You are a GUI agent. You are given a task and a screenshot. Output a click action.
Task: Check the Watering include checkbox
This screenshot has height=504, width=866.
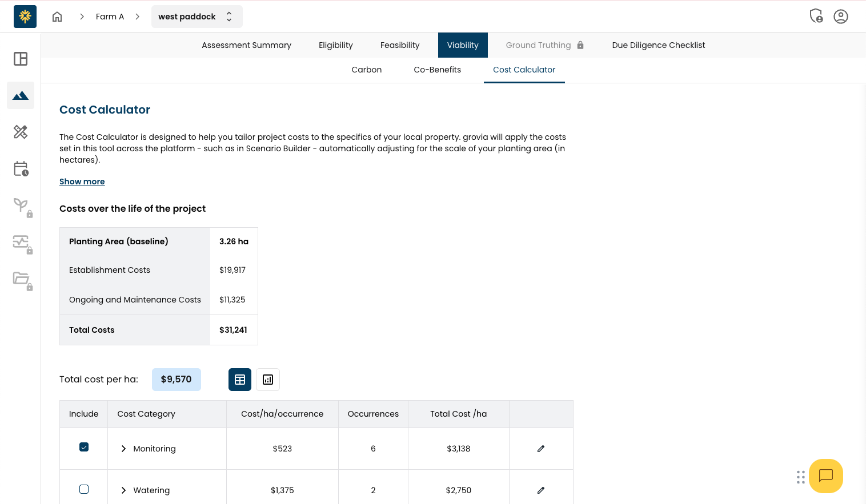click(84, 489)
